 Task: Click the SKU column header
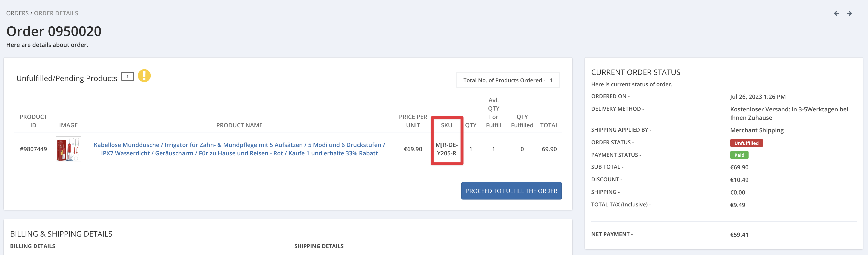pyautogui.click(x=446, y=125)
